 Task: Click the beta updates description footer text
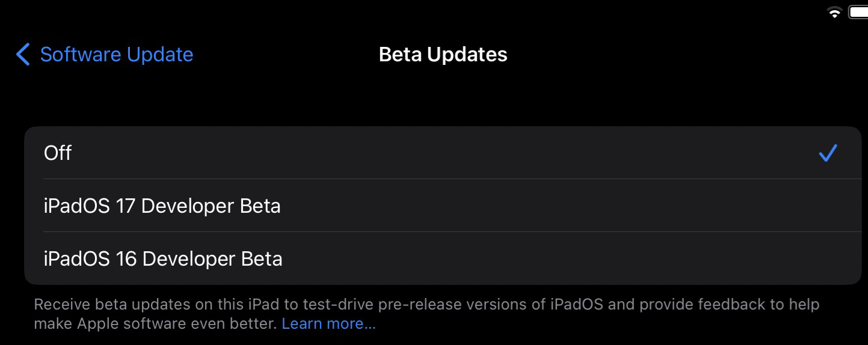(x=426, y=314)
